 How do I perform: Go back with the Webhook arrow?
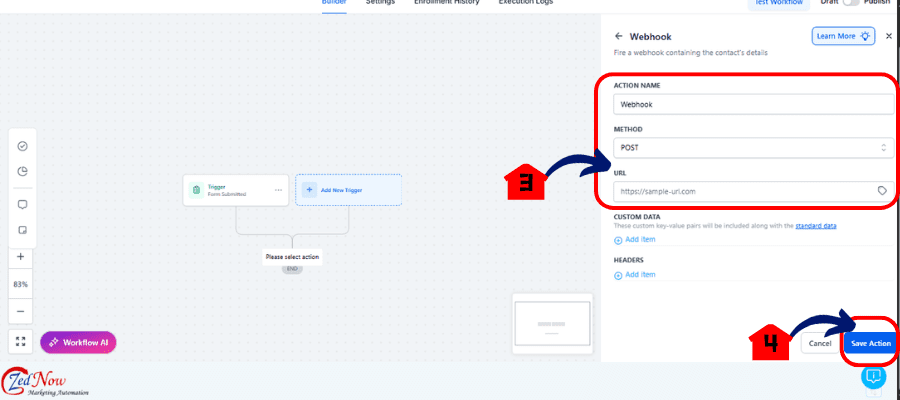(x=618, y=36)
